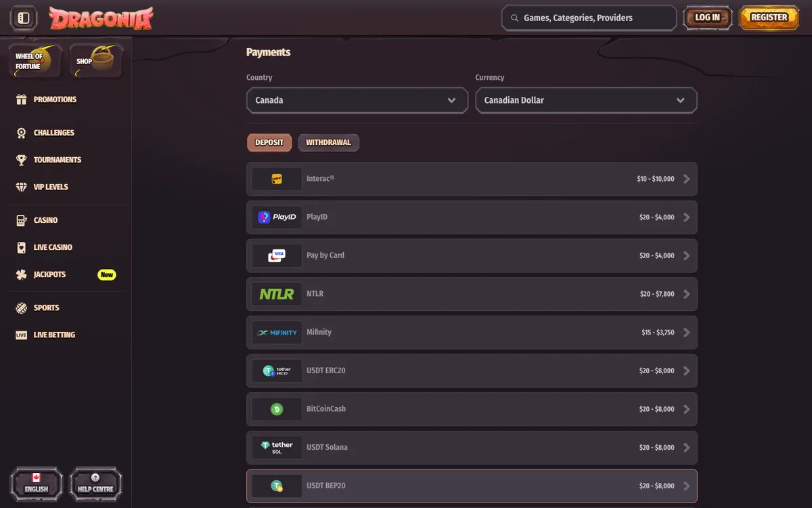Click the USDT Solana label text
Viewport: 812px width, 508px height.
pyautogui.click(x=327, y=447)
